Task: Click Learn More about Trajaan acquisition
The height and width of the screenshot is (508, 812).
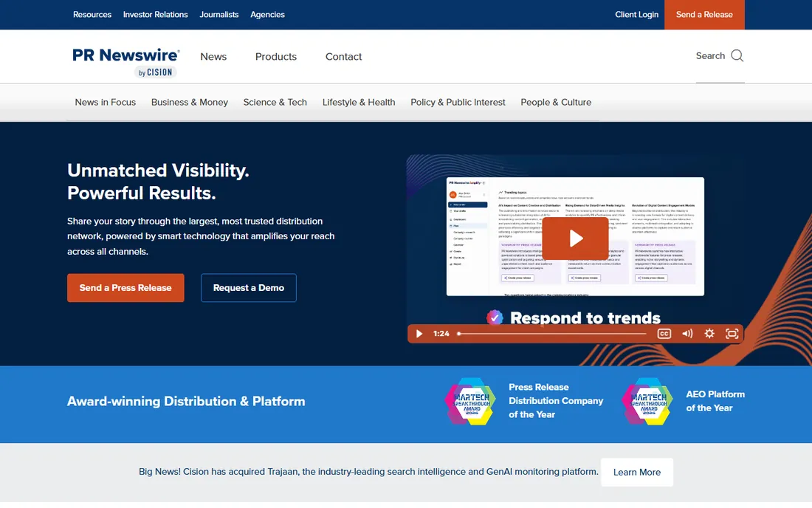Action: tap(637, 472)
